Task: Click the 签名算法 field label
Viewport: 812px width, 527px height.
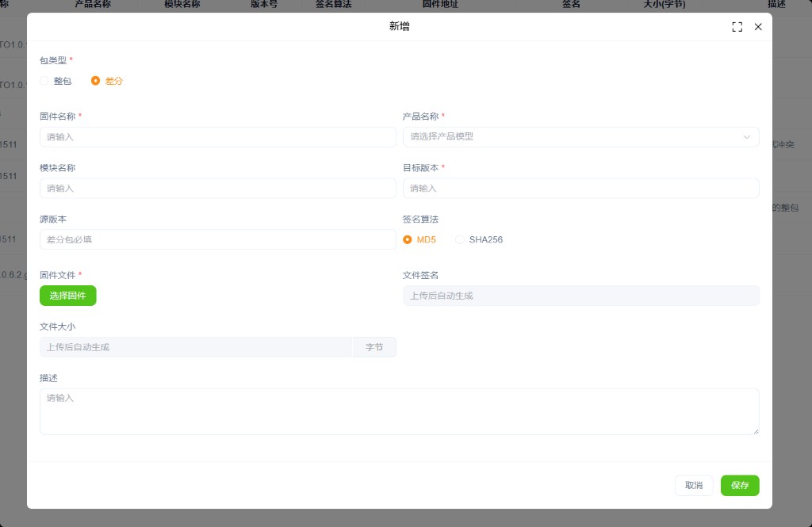Action: (x=420, y=220)
